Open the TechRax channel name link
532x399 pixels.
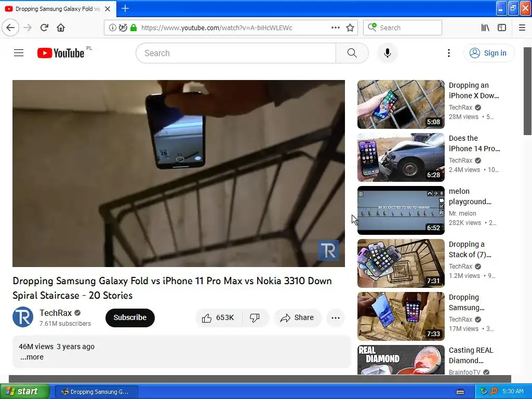pyautogui.click(x=56, y=313)
